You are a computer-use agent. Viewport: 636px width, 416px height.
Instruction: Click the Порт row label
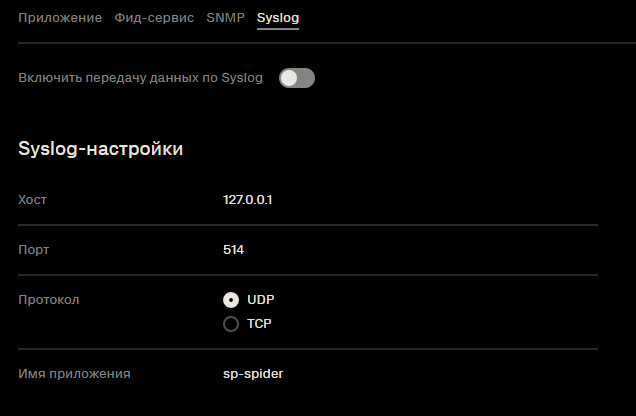point(34,250)
